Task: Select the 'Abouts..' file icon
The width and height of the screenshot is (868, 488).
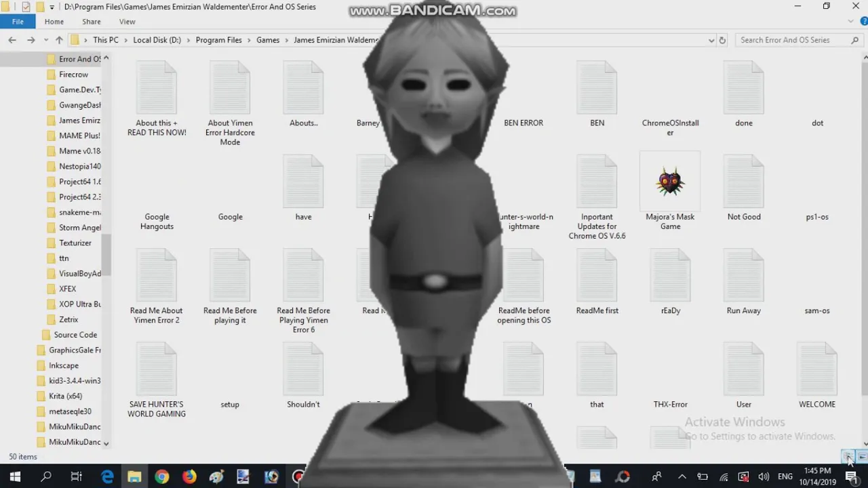Action: click(303, 87)
